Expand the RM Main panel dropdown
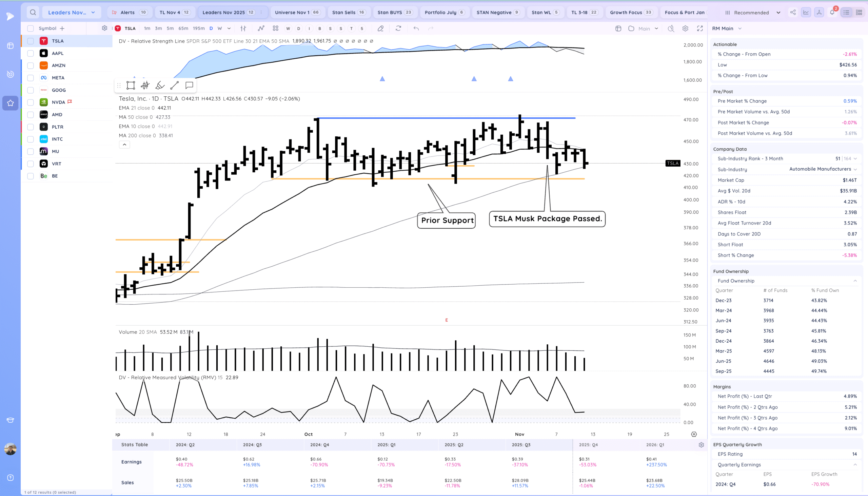Screen dimensions: 868x496 pos(740,28)
